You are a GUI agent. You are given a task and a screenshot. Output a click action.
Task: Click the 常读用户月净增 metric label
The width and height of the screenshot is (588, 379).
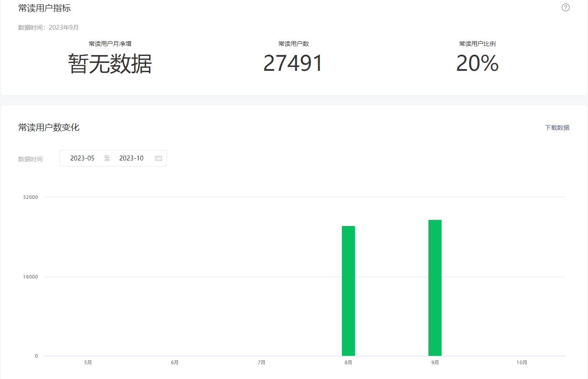coord(110,44)
